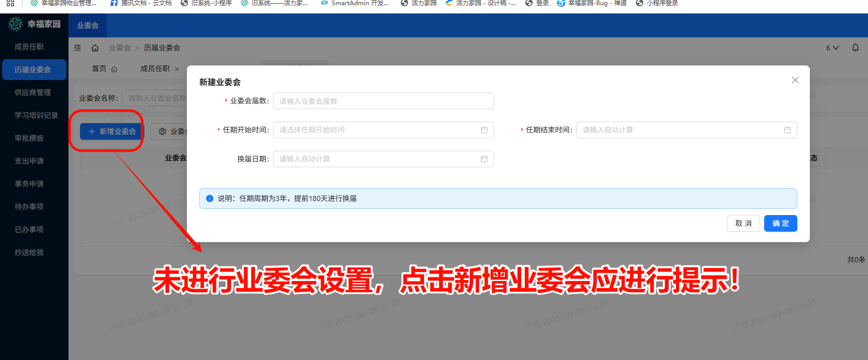Open 小程序登录 bookmark
Viewport: 868px width, 360px height.
tap(657, 3)
